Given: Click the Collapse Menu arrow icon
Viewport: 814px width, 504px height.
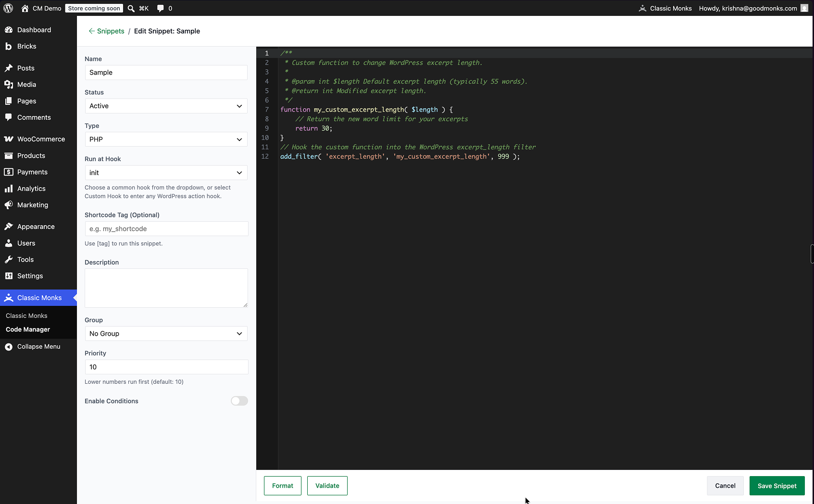Looking at the screenshot, I should click(x=9, y=347).
